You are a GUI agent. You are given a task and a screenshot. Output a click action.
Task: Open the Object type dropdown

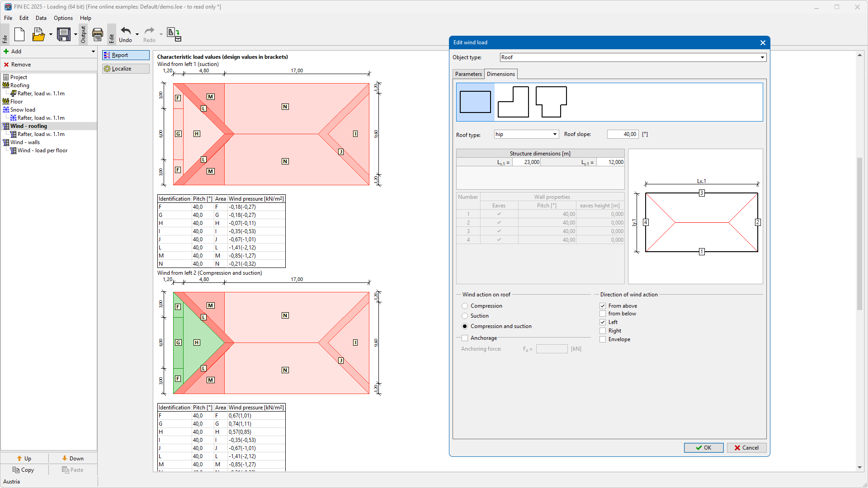tap(762, 57)
